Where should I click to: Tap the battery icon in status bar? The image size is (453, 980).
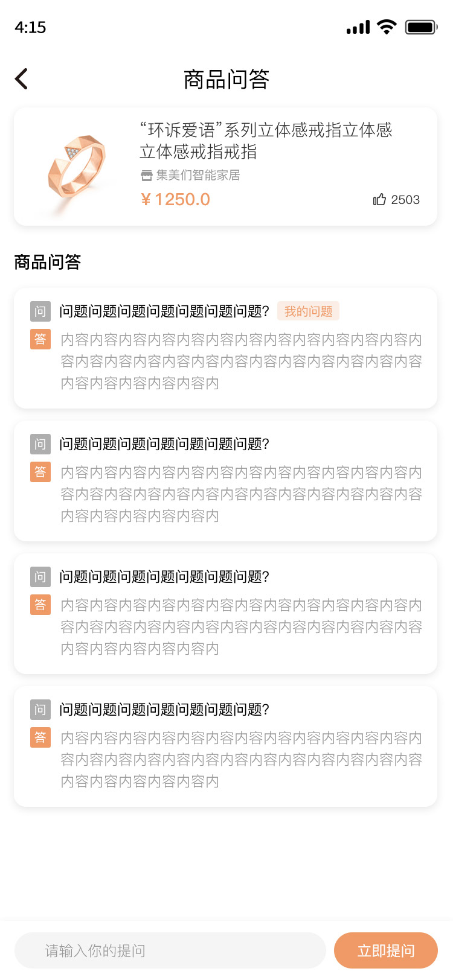click(421, 27)
